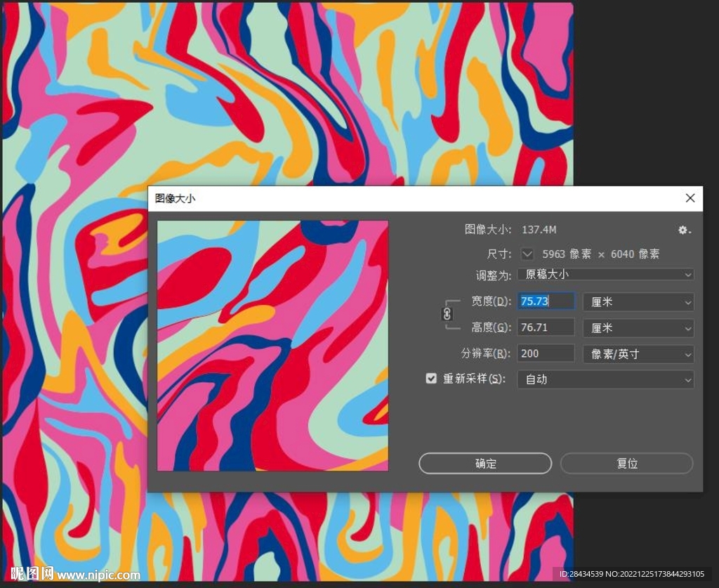
Task: Open the 调整为 原稿大小 dropdown
Action: [x=605, y=275]
